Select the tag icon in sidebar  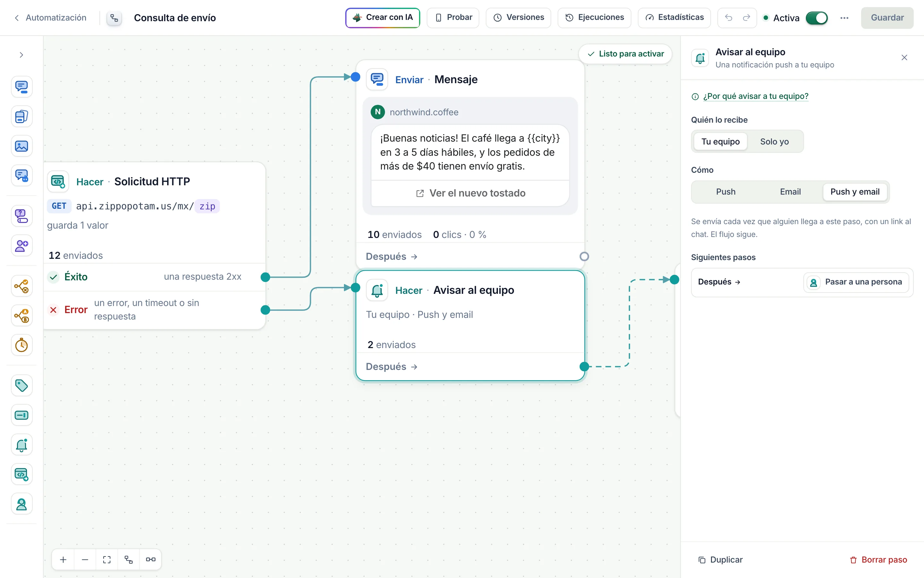click(x=21, y=385)
